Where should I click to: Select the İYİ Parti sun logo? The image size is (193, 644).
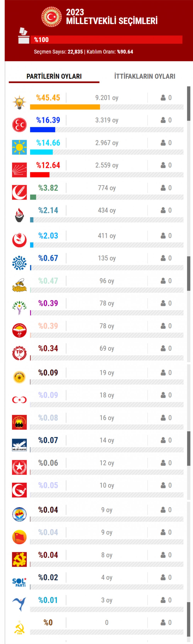[19, 147]
